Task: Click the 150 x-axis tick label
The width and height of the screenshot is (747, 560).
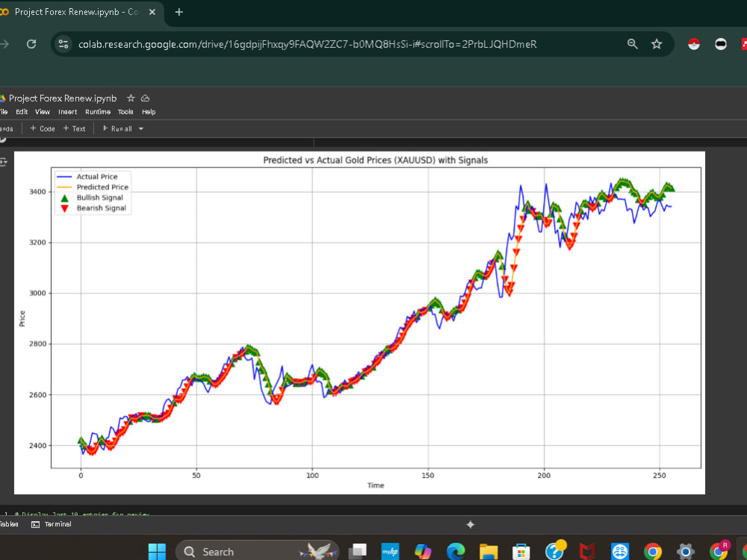Action: (x=428, y=475)
